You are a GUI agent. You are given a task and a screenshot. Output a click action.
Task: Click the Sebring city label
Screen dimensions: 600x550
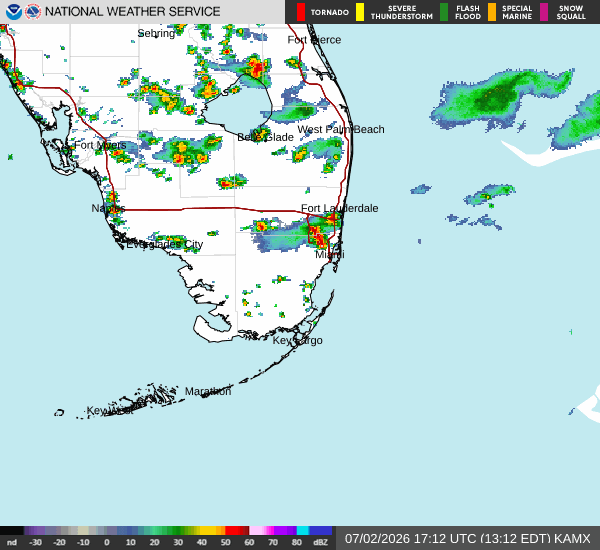[156, 34]
